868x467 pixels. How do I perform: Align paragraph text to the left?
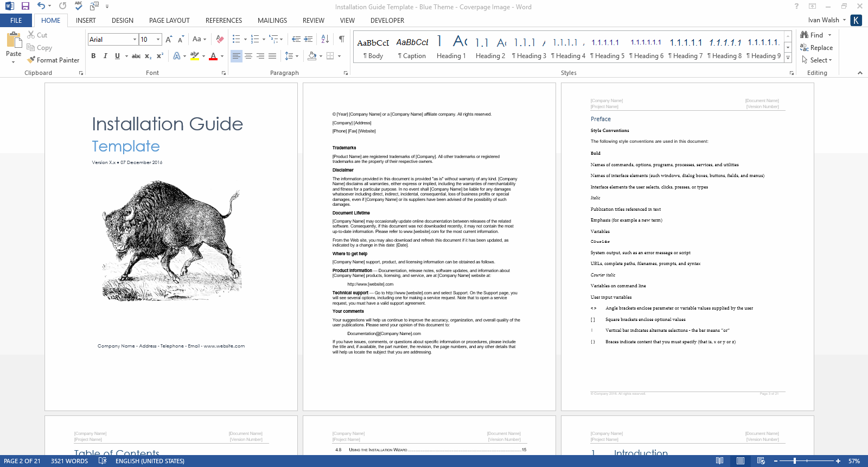coord(237,56)
